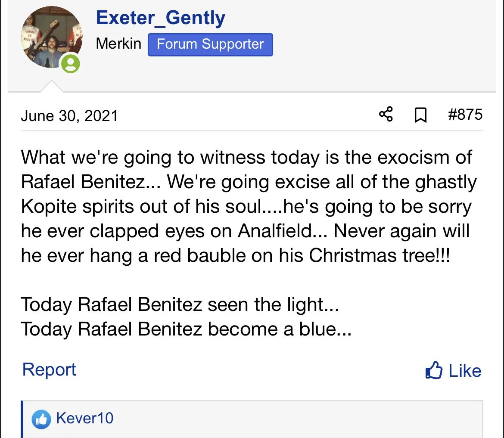
Task: Open the Exeter_Gently profile link
Action: click(x=161, y=18)
